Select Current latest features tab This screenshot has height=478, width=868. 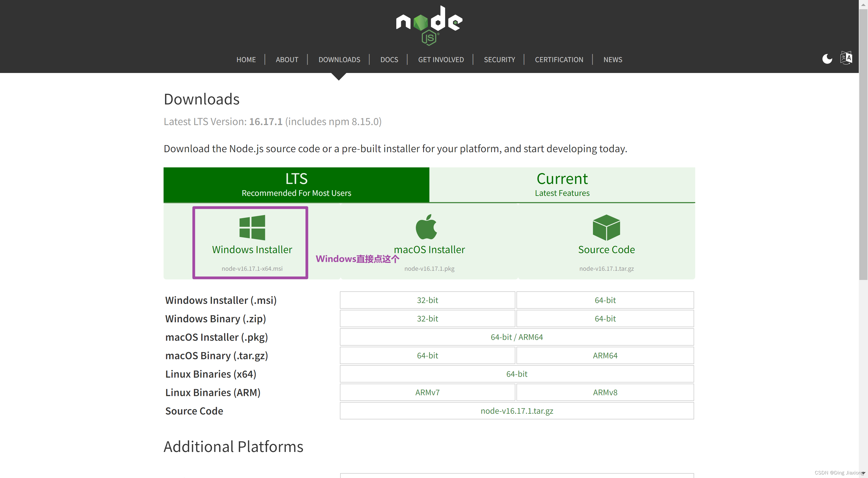[x=562, y=184]
